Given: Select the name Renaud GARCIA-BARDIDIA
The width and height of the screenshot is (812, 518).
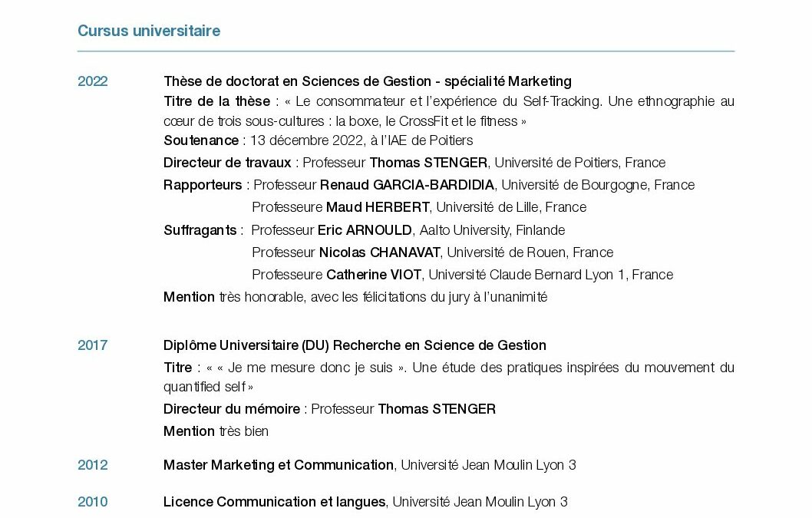Looking at the screenshot, I should (x=407, y=185).
